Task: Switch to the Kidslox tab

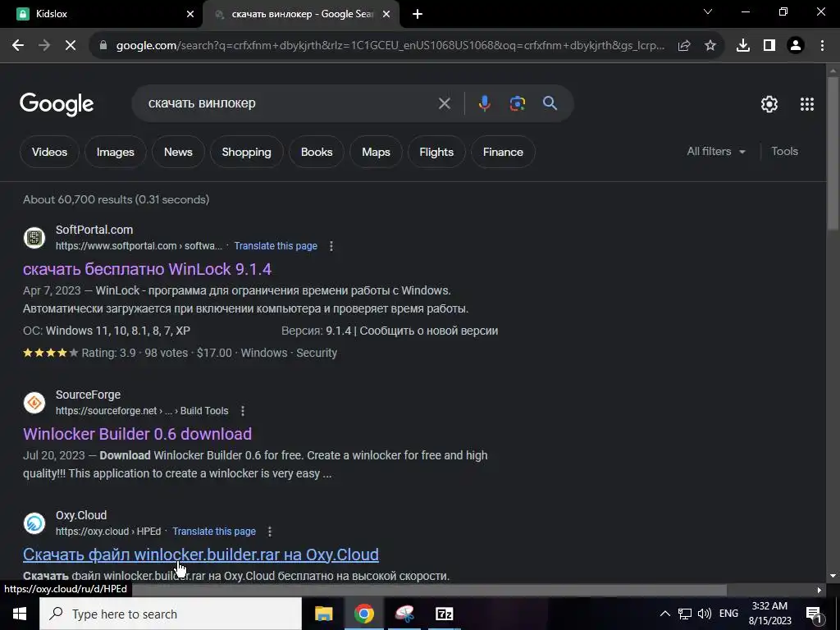Action: tap(101, 14)
